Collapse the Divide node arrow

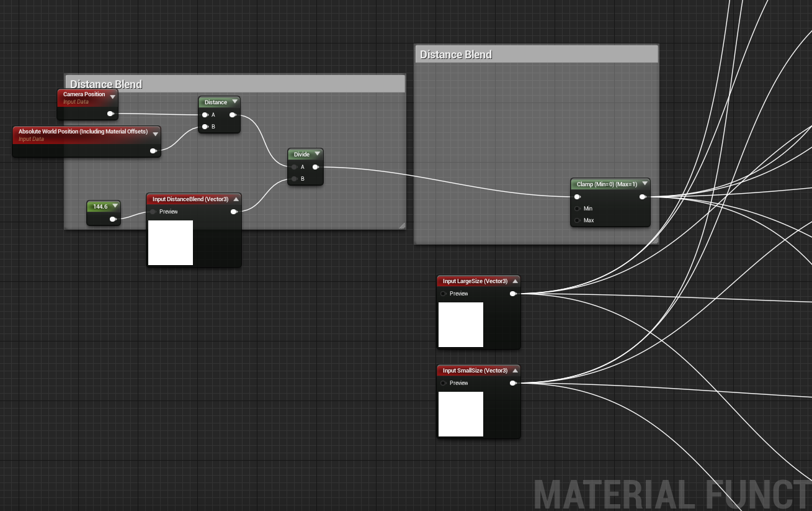[x=317, y=154]
